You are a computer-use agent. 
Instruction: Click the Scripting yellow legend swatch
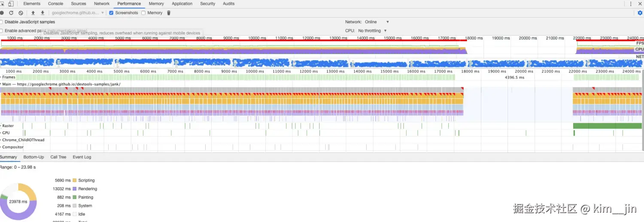coord(75,180)
